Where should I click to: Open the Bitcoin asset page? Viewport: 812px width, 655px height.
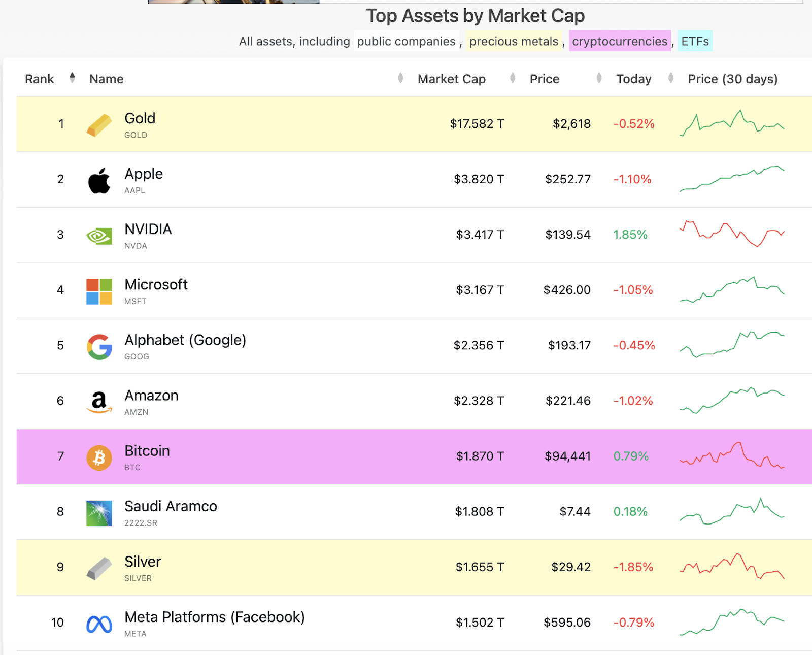coord(147,451)
